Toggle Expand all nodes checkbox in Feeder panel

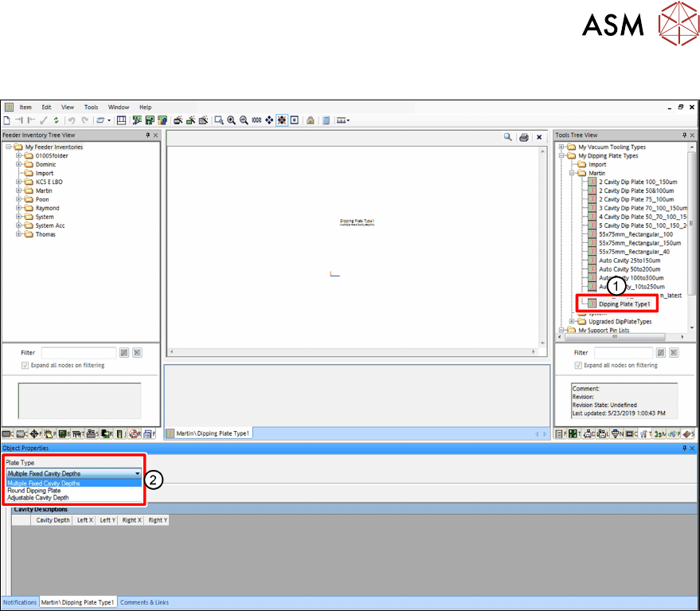tap(25, 366)
